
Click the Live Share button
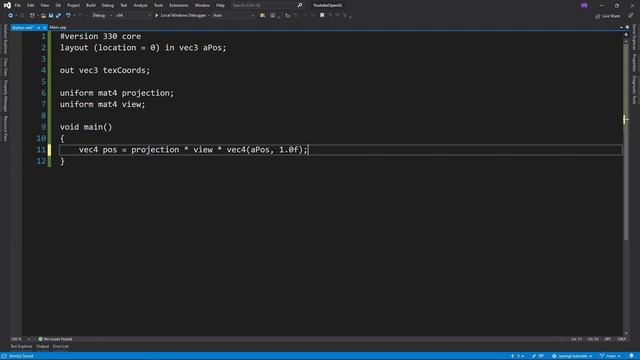pos(608,16)
